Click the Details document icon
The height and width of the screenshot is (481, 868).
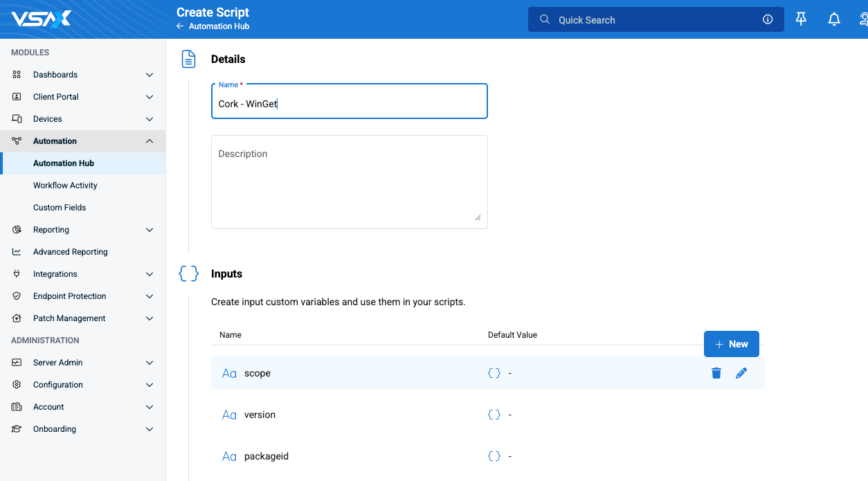(x=188, y=60)
